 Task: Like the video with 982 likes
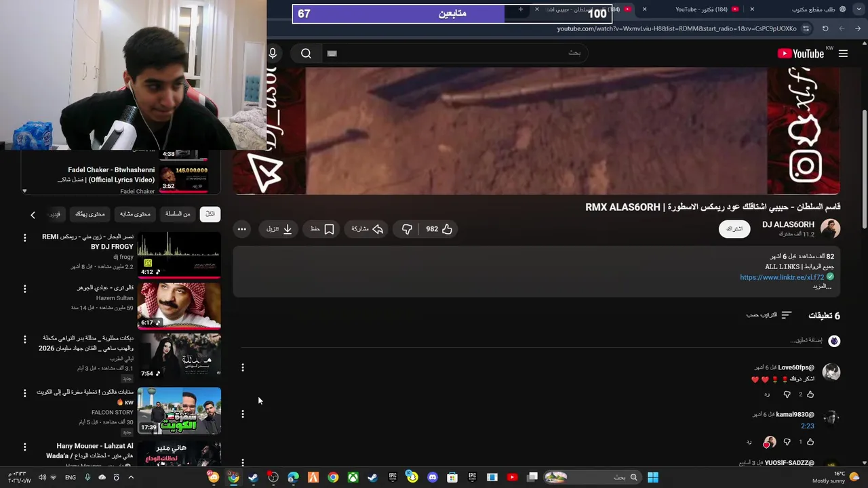coord(439,229)
